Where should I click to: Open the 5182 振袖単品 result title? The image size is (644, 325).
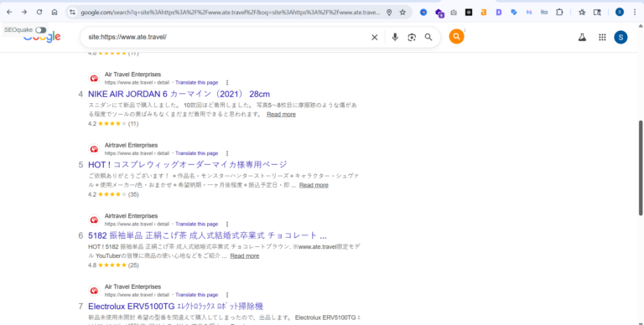[x=207, y=235]
